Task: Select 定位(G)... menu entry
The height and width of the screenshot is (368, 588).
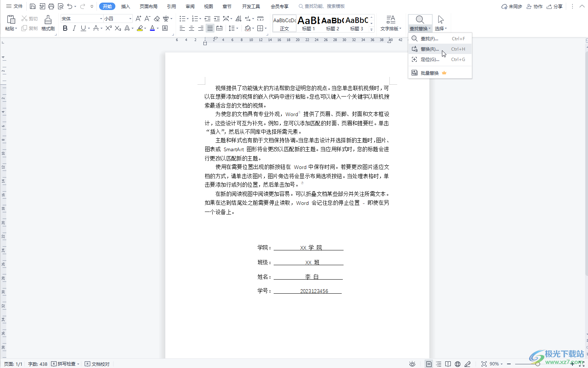Action: point(440,59)
